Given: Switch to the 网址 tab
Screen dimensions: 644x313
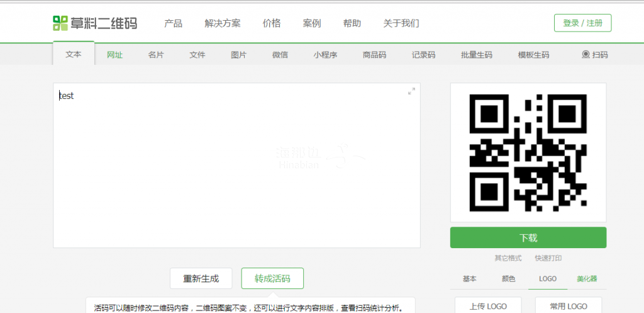Looking at the screenshot, I should (x=114, y=55).
